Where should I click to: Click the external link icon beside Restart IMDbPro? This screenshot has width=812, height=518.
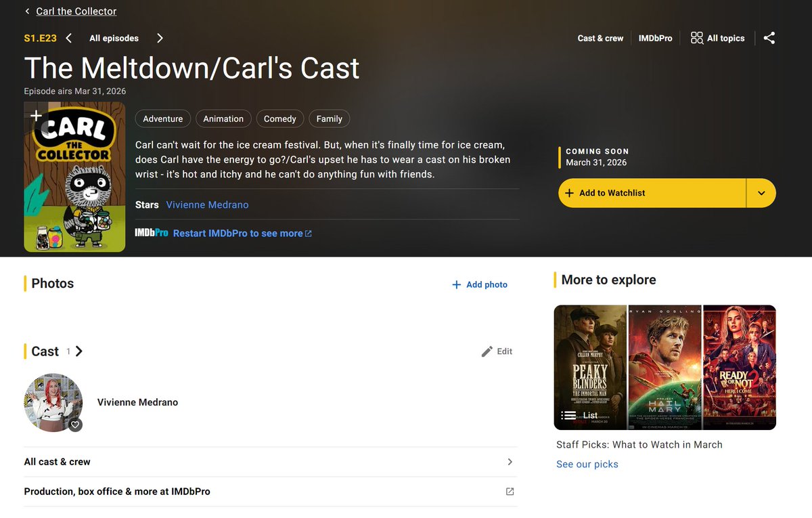(309, 234)
